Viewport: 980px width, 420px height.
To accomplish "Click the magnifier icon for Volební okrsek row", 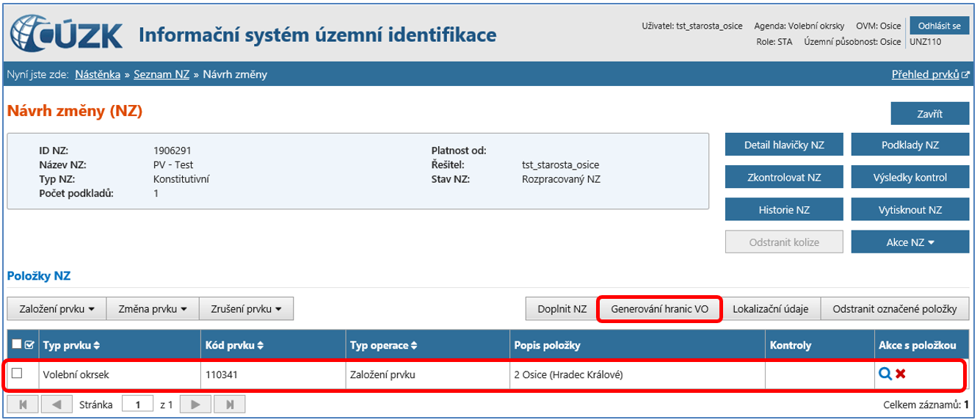I will coord(885,374).
